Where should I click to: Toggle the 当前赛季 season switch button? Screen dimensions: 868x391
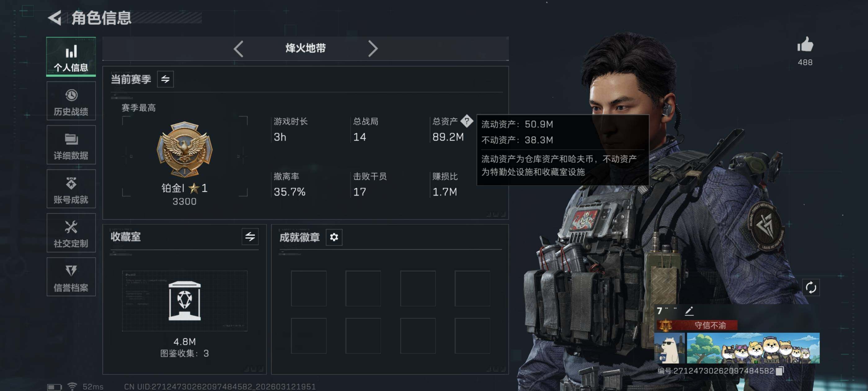point(166,79)
